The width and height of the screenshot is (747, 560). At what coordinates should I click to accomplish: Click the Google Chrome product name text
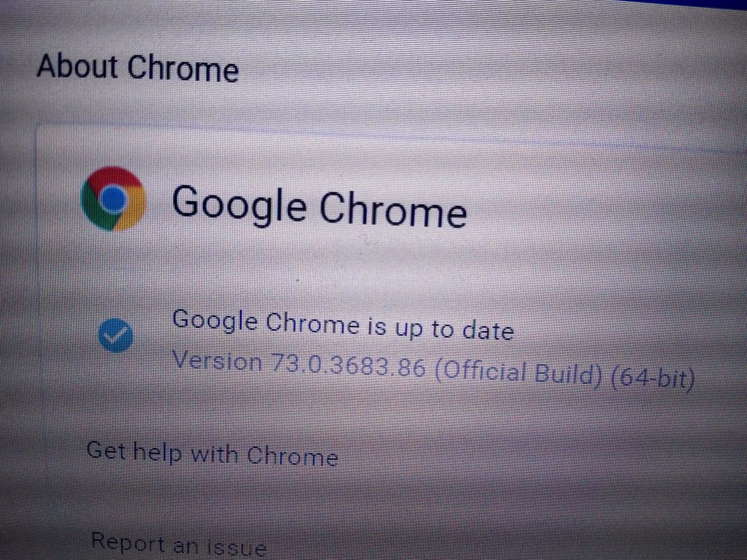click(x=319, y=205)
